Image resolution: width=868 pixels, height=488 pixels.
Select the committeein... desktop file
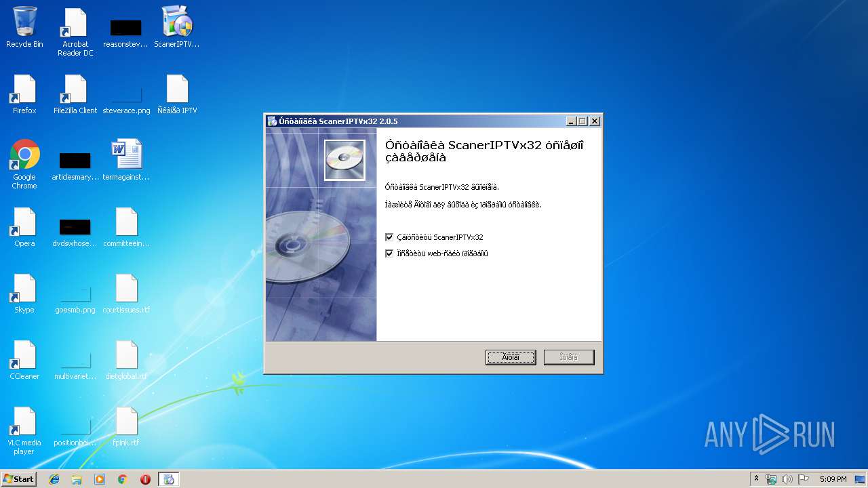126,227
